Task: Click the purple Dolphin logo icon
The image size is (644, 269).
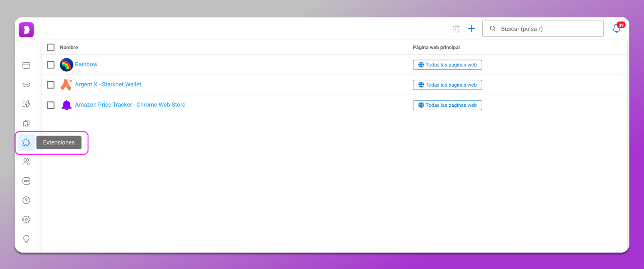Action: 26,30
